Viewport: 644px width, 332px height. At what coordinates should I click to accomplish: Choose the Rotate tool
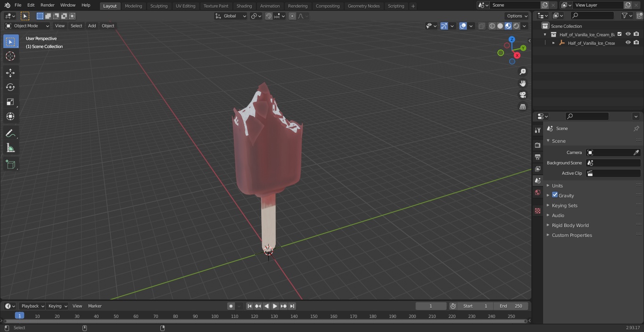(x=11, y=87)
